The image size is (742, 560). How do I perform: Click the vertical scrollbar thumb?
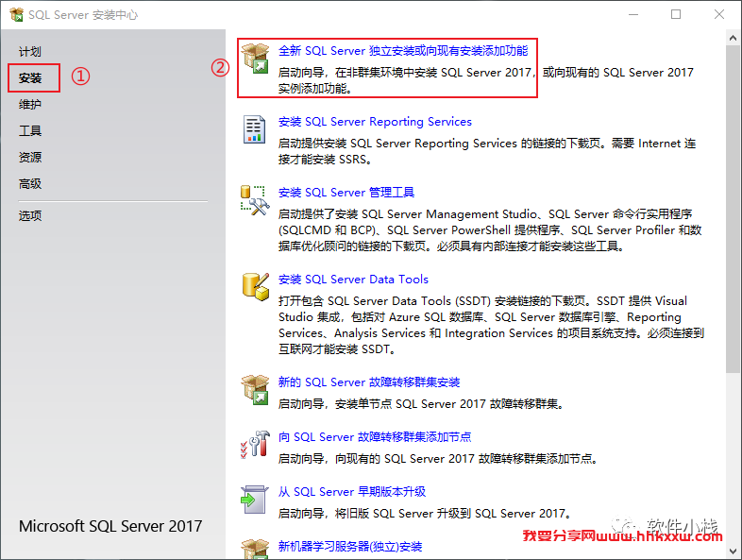pyautogui.click(x=733, y=209)
